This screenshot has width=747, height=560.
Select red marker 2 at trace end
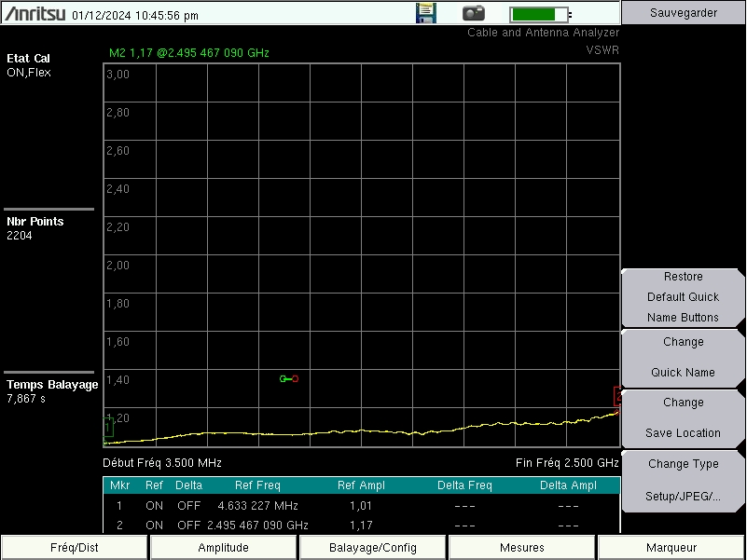coord(616,397)
